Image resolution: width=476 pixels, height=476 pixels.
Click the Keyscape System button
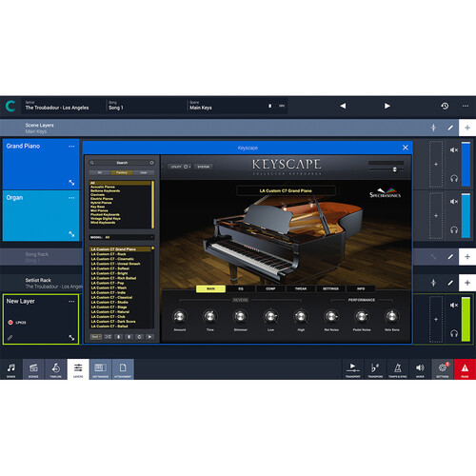(x=203, y=167)
